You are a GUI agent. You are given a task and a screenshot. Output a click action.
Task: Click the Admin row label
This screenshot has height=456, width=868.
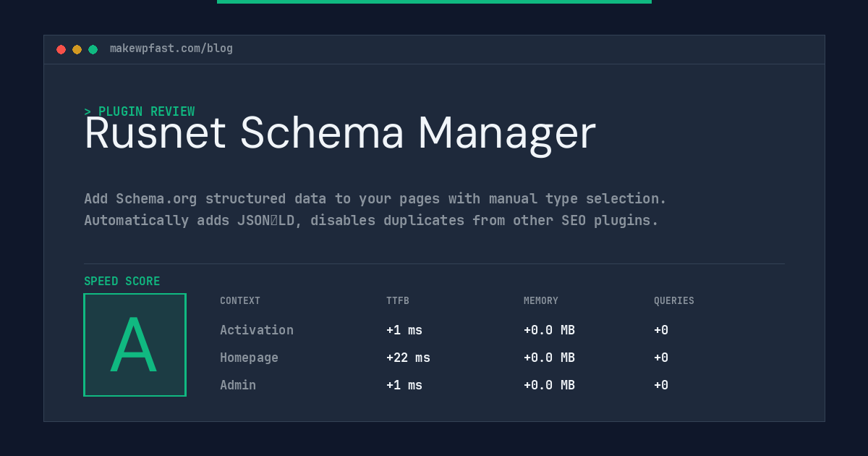tap(238, 385)
